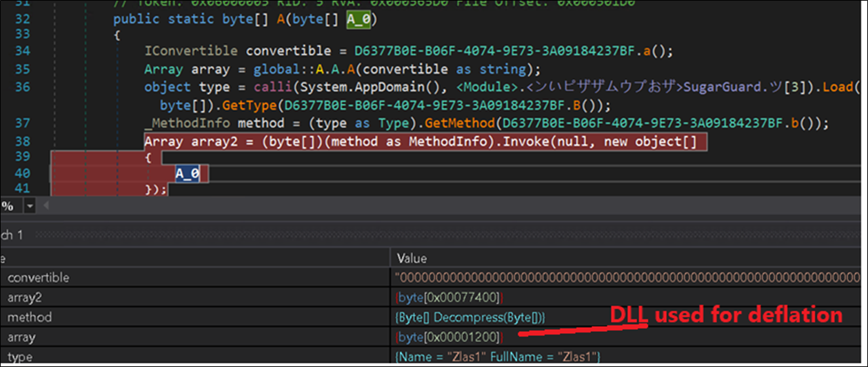The height and width of the screenshot is (367, 868).
Task: Click the Value column header
Action: click(412, 259)
